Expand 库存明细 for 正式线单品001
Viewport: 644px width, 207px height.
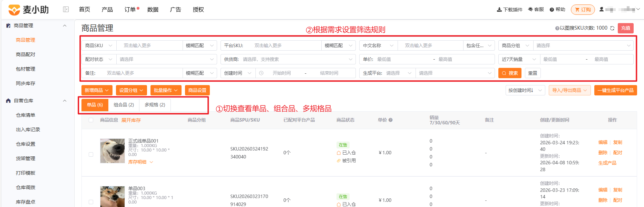coord(140,162)
